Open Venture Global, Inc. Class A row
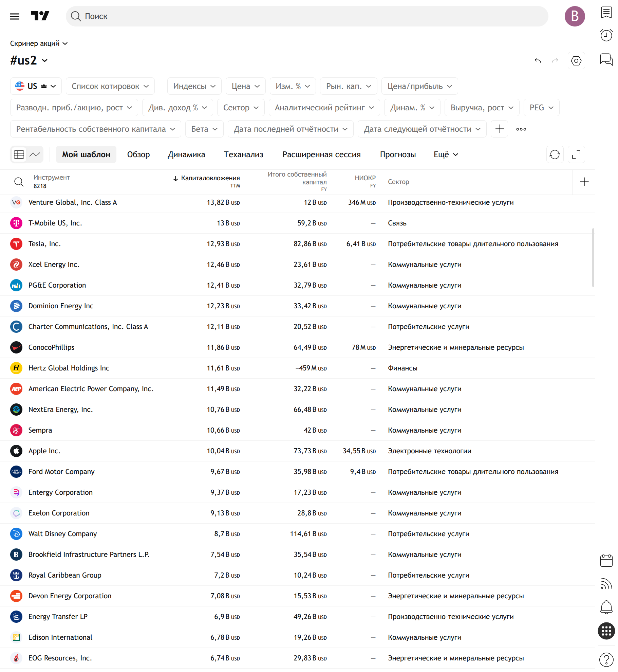Viewport: 618px width, 672px height. [x=297, y=202]
